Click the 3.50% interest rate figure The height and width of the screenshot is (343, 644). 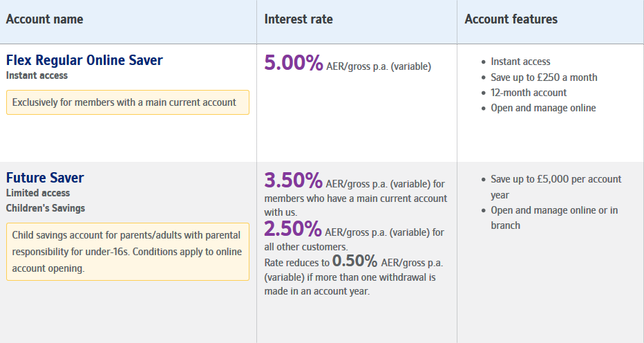[x=294, y=181]
